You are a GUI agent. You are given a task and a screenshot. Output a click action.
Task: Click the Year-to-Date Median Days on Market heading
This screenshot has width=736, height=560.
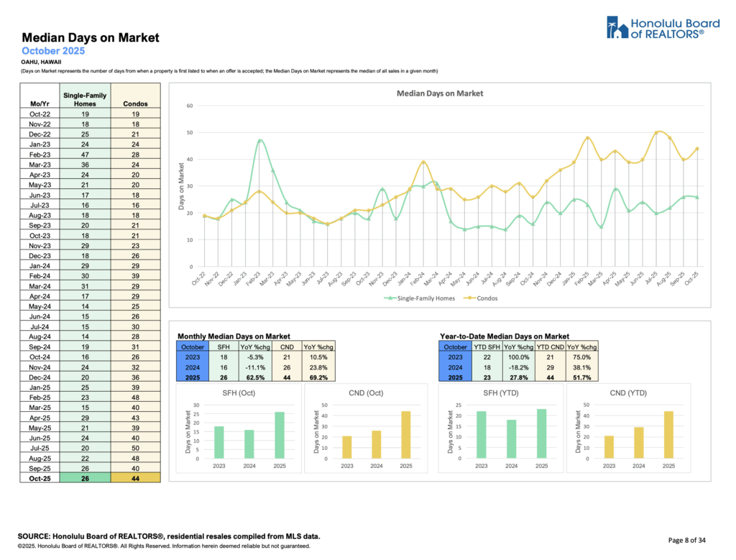504,336
